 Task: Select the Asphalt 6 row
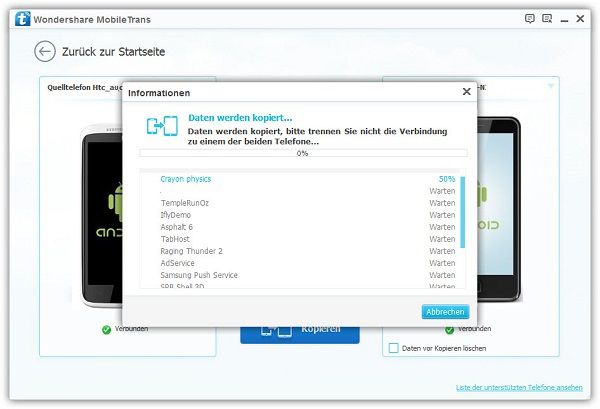pos(302,227)
